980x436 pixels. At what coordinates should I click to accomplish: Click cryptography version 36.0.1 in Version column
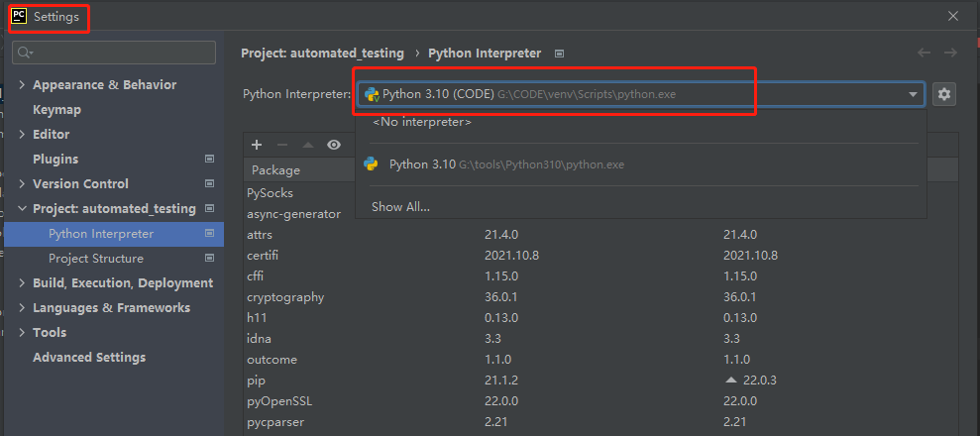pyautogui.click(x=501, y=297)
